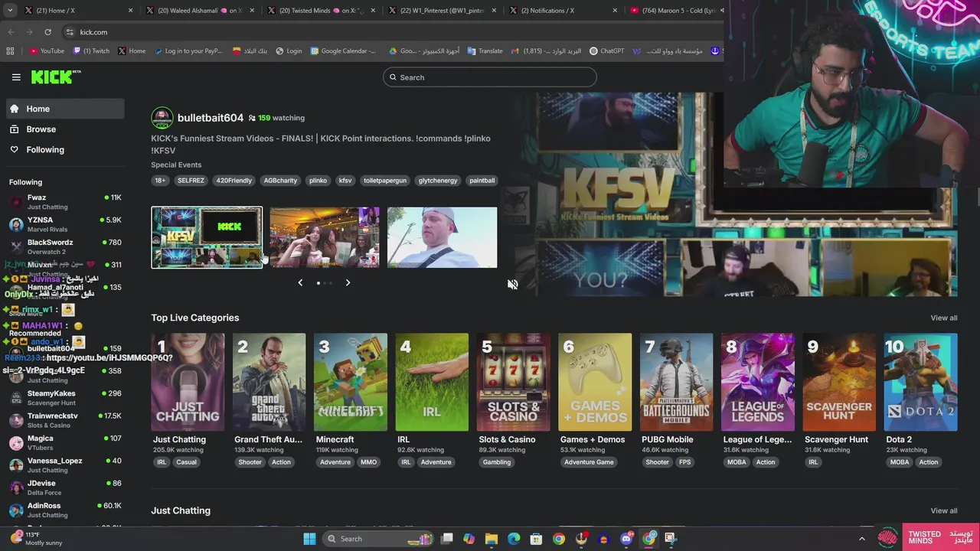Select Home in the Kick sidebar

click(x=66, y=109)
